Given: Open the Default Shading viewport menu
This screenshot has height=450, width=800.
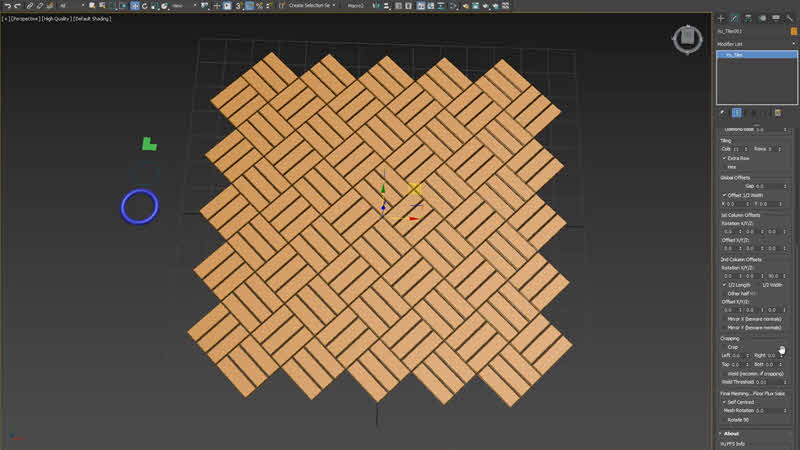Looking at the screenshot, I should pos(91,19).
